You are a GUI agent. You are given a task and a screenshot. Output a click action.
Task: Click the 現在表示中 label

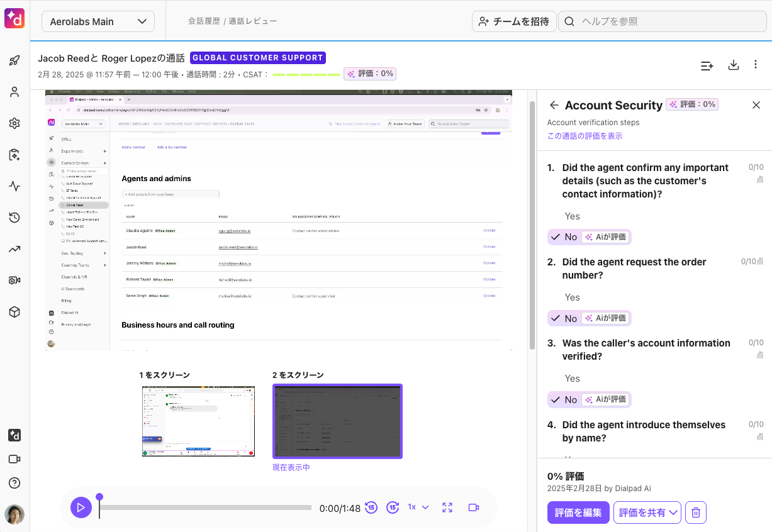pos(291,467)
